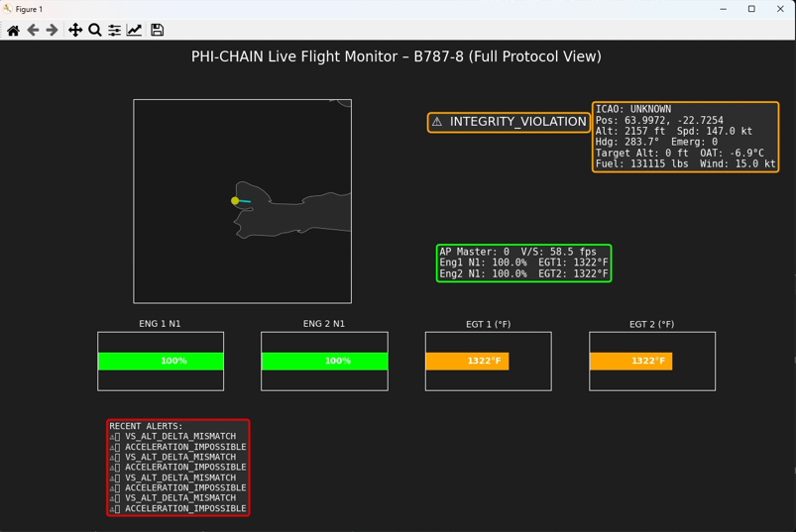Click the 'Target Alt: 0 ft' line
This screenshot has width=796, height=532.
(x=679, y=154)
